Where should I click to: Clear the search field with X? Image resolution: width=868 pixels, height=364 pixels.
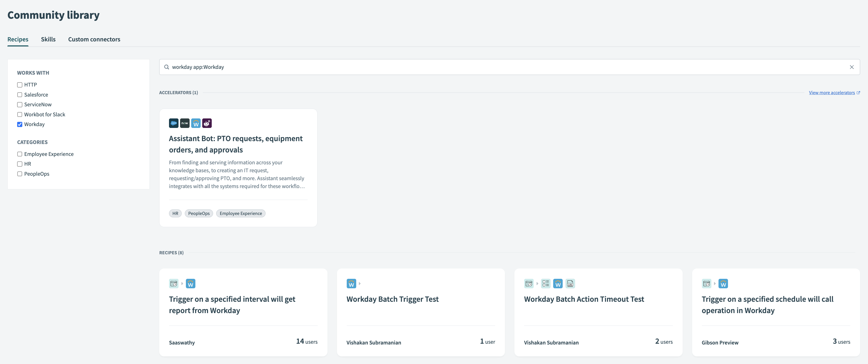(x=851, y=67)
